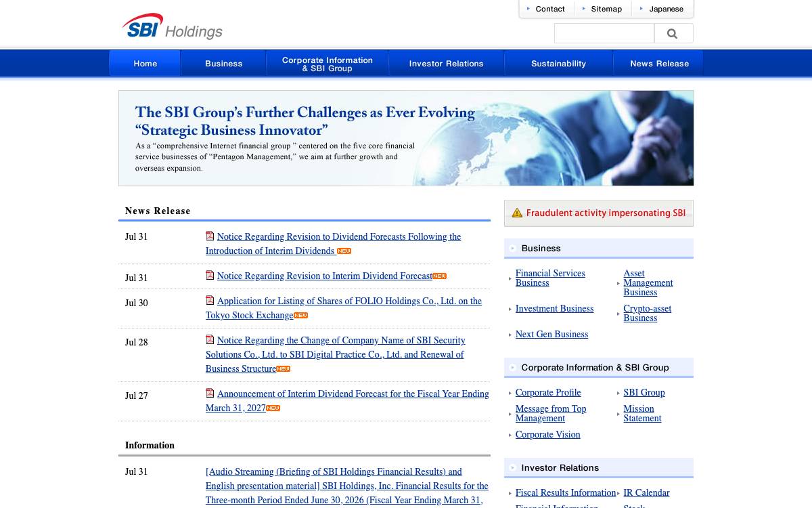Viewport: 812px width, 508px height.
Task: Open Corporate Information & SBI Group tab
Action: point(328,63)
